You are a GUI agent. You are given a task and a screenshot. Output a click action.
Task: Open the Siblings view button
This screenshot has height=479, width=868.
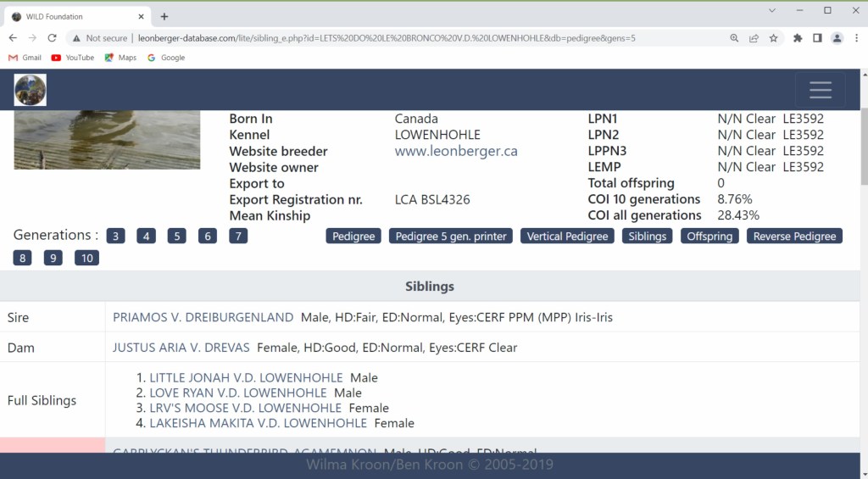tap(647, 237)
